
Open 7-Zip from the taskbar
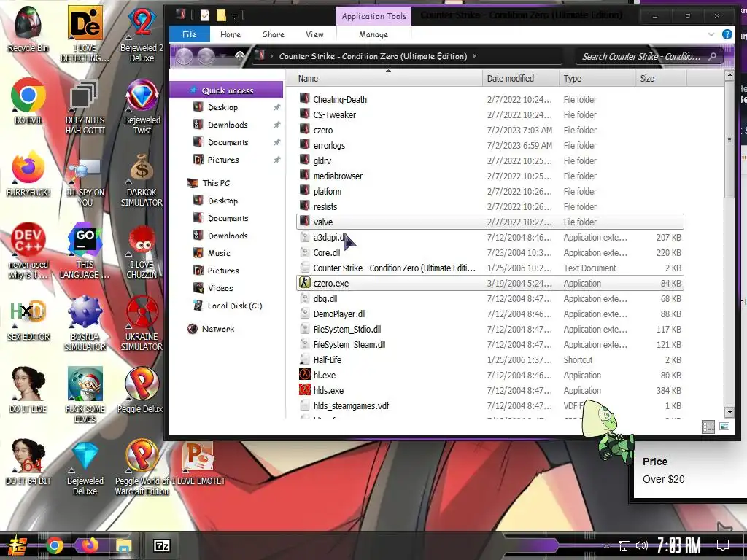pos(162,545)
